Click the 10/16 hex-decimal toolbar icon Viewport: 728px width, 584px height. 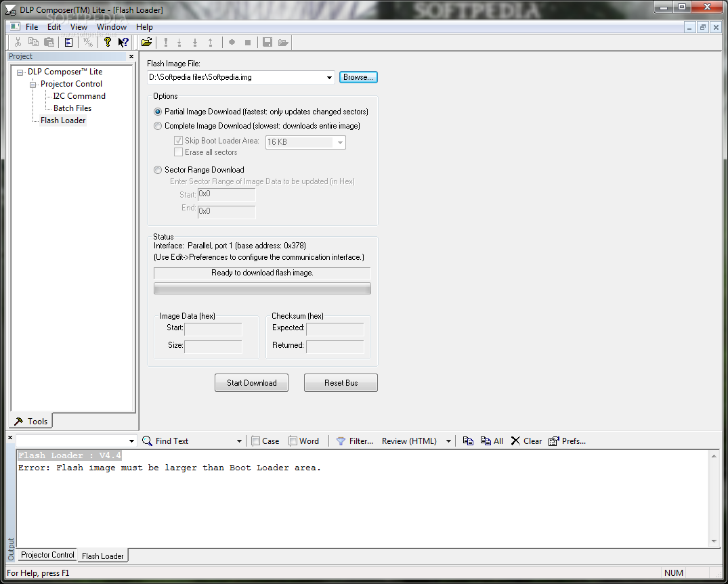[88, 42]
